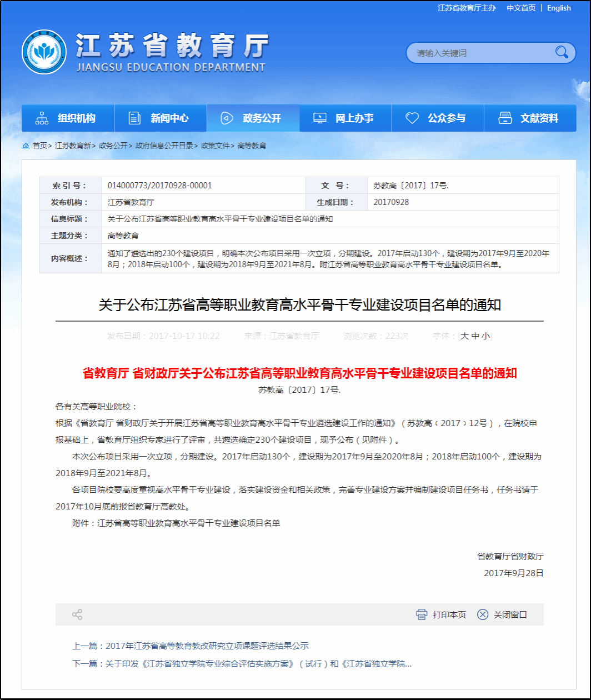The width and height of the screenshot is (591, 700).
Task: Click the 文献资料 archive icon
Action: click(x=505, y=118)
